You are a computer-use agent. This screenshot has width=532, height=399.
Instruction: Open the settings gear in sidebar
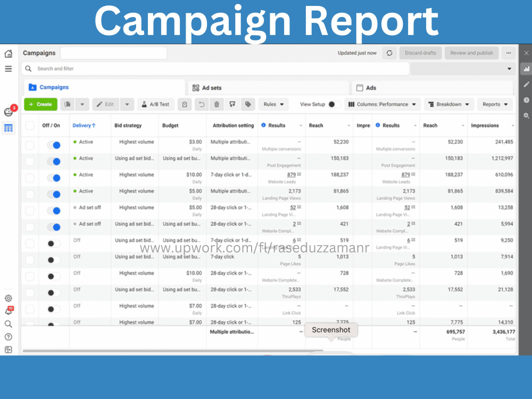pyautogui.click(x=9, y=298)
